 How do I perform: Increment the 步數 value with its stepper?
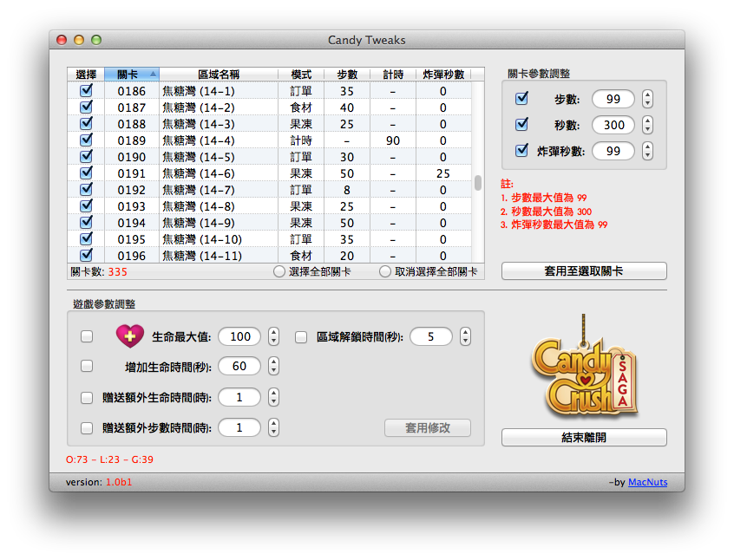click(646, 95)
